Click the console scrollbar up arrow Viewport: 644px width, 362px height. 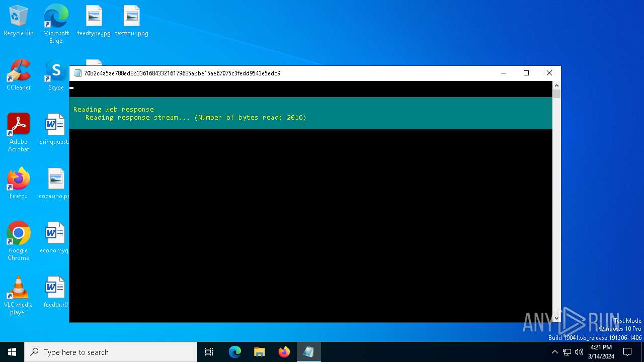coord(556,85)
